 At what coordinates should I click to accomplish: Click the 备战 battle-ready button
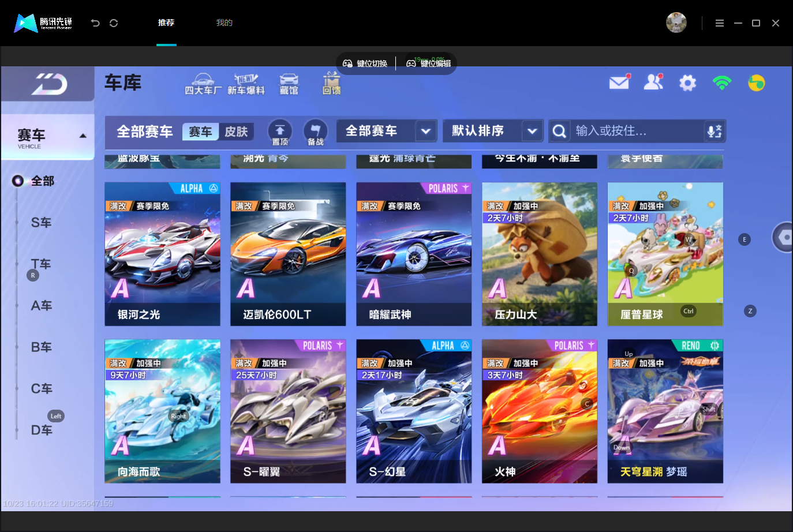[315, 133]
